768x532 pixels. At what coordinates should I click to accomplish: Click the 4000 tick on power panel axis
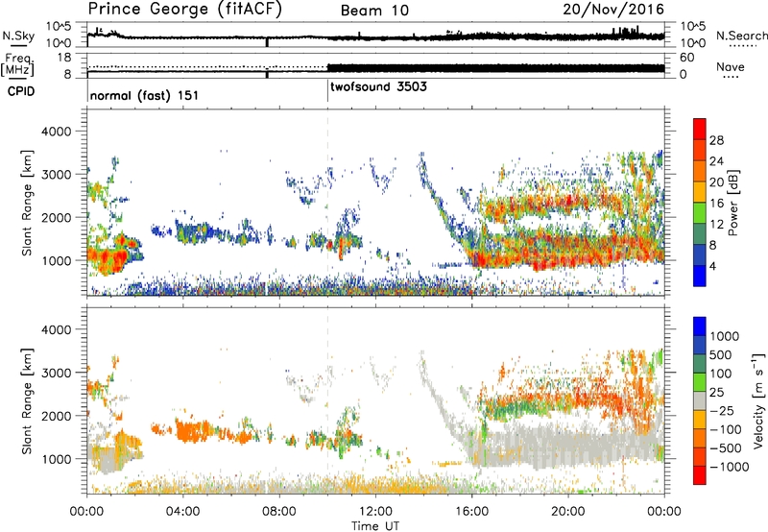[57, 132]
